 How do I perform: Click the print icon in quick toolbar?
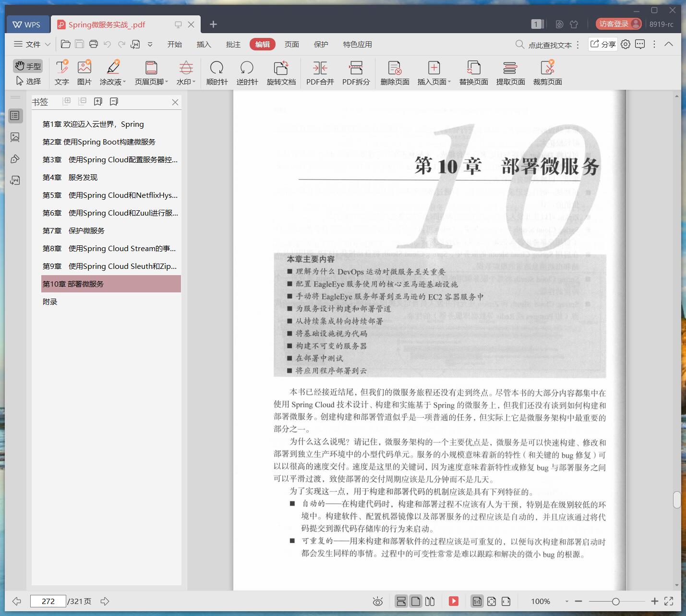[x=94, y=44]
